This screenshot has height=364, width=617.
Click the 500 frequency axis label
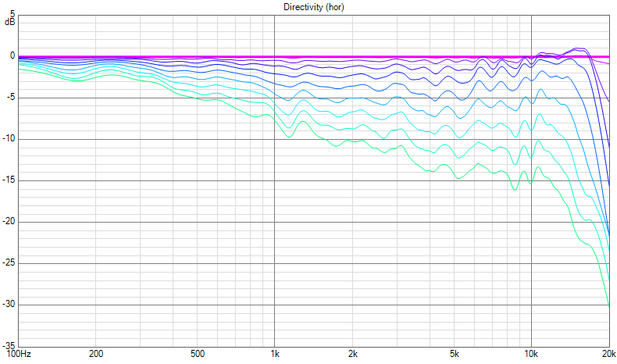tap(198, 354)
